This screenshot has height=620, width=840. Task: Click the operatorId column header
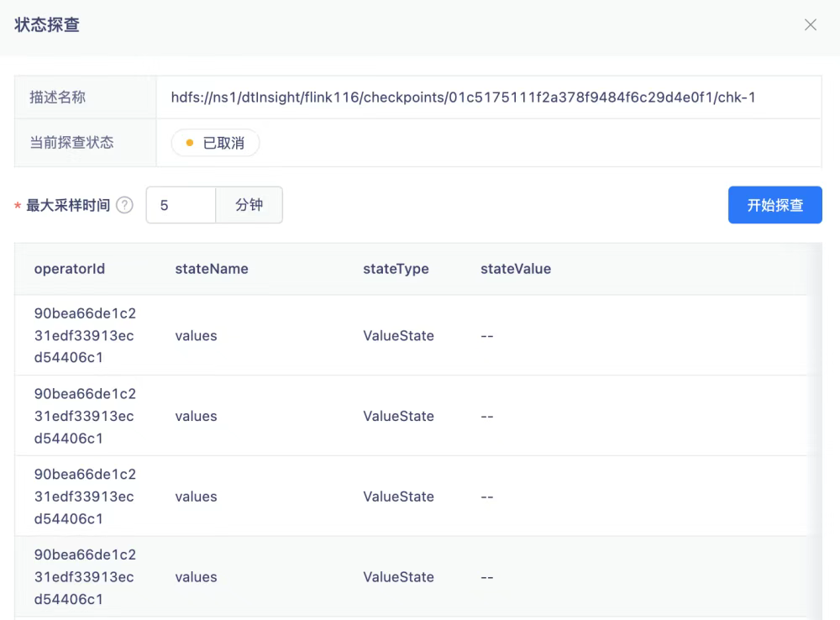tap(70, 269)
